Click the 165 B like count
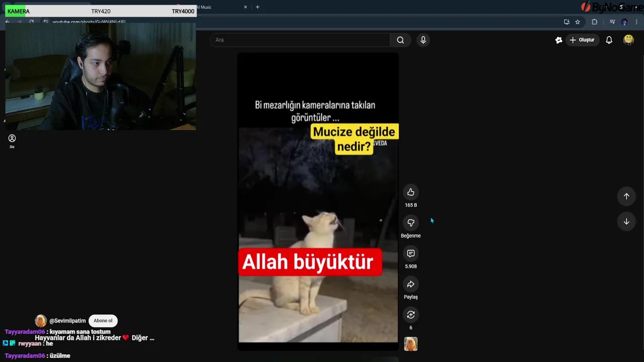644x362 pixels. coord(411,205)
